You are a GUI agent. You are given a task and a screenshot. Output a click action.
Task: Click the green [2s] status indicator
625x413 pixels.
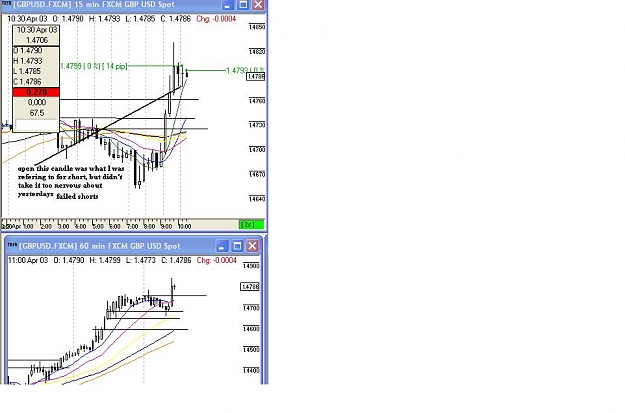(252, 225)
